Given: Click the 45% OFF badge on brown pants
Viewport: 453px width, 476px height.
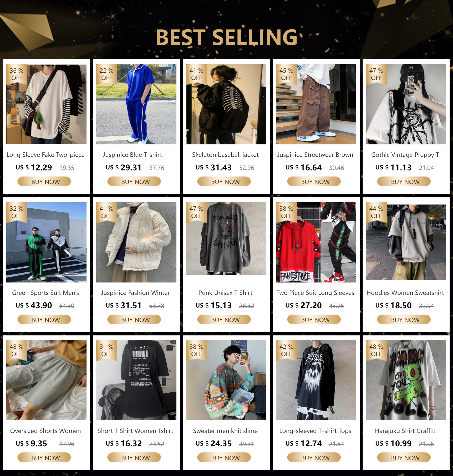Looking at the screenshot, I should coord(286,74).
